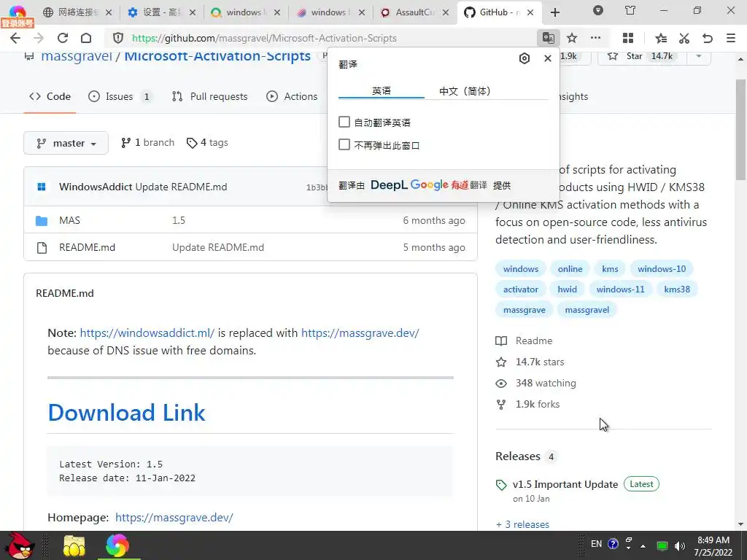Open the v1.5 Important Update release
Viewport: 747px width, 560px height.
click(565, 485)
